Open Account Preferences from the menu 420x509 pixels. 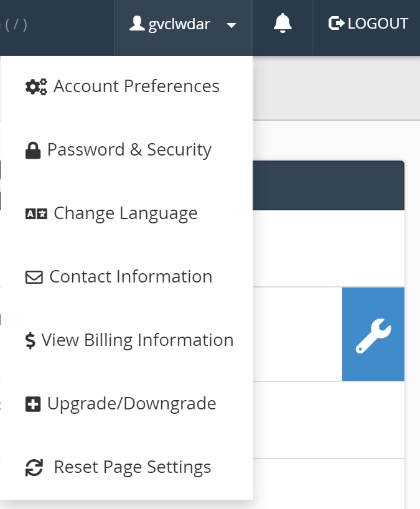pos(136,86)
